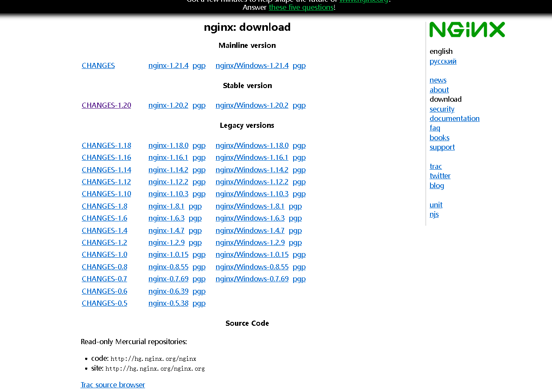Viewport: 552px width, 392px height.
Task: Download nginx-0.5.38 source
Action: pyautogui.click(x=169, y=303)
